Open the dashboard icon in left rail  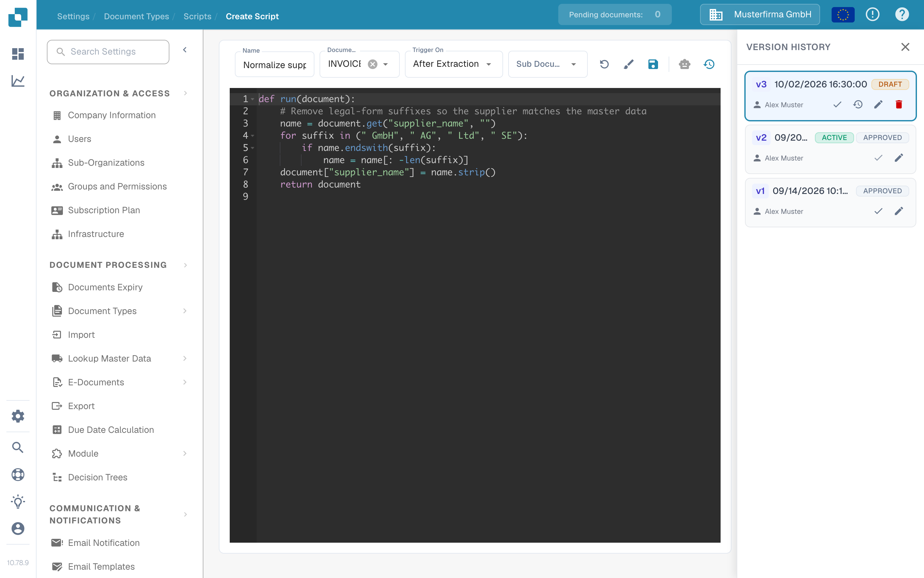coord(18,54)
